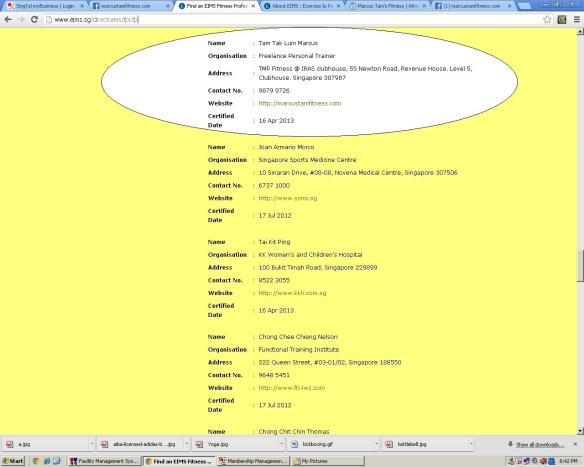Open the My Pictures taskbar window
This screenshot has height=467, width=584.
[328, 461]
